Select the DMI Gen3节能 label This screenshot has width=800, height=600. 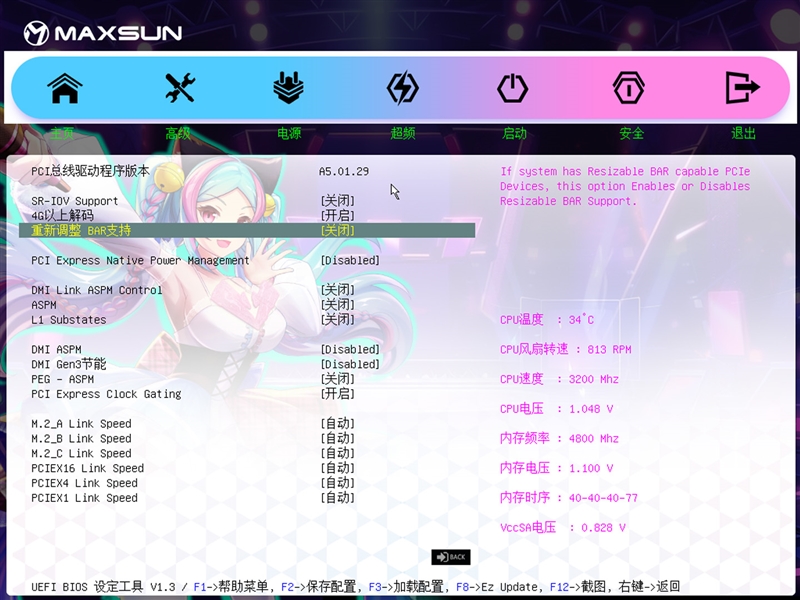(69, 364)
